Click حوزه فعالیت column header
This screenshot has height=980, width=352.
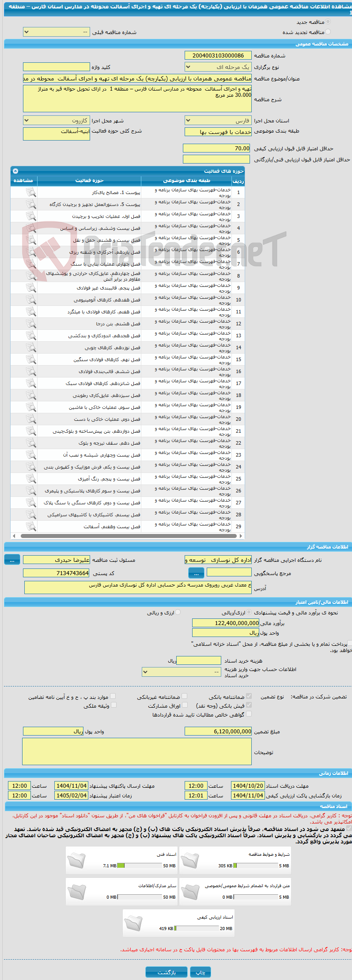[x=89, y=180]
